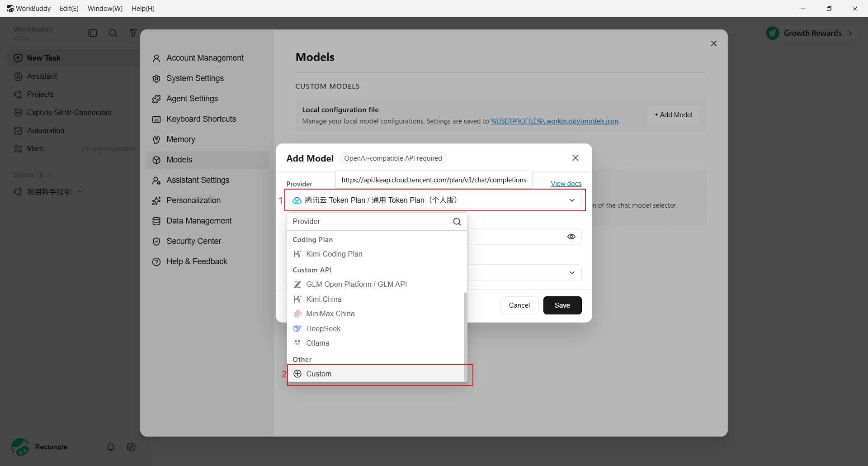Open Help & Feedback tab
The image size is (868, 466).
pos(207,262)
